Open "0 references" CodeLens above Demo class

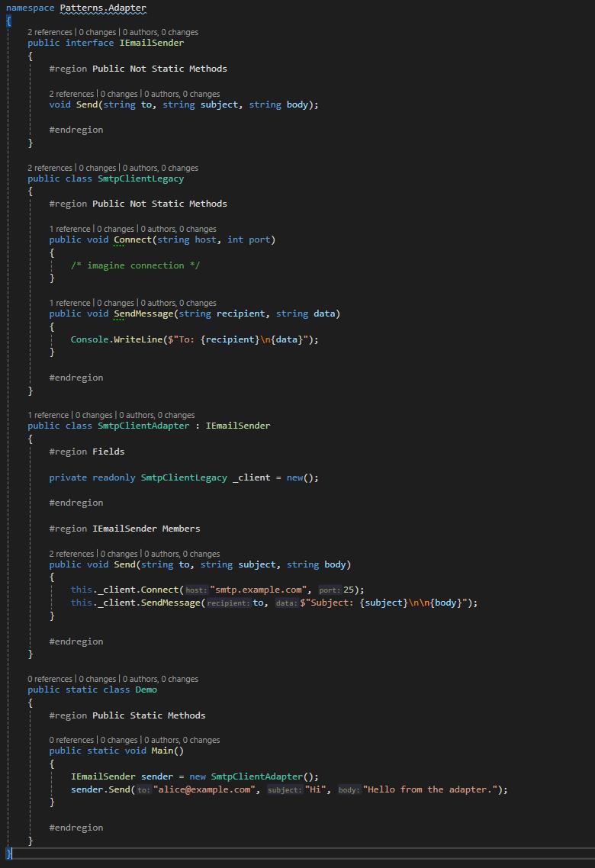[50, 679]
